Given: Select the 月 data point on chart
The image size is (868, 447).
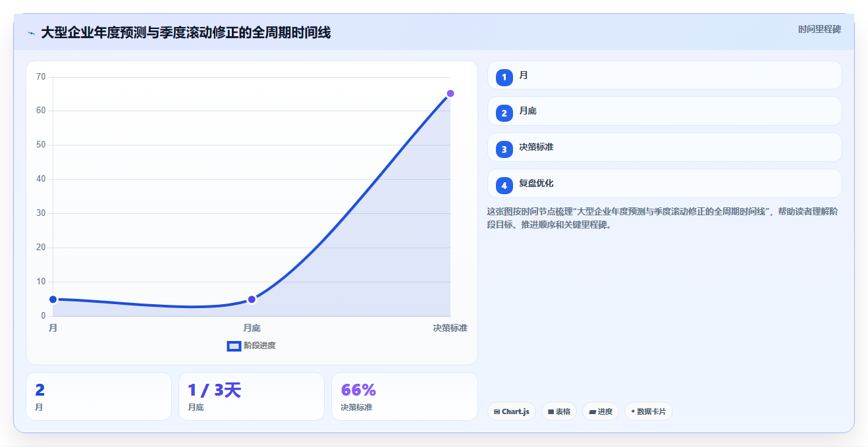Looking at the screenshot, I should pyautogui.click(x=53, y=300).
